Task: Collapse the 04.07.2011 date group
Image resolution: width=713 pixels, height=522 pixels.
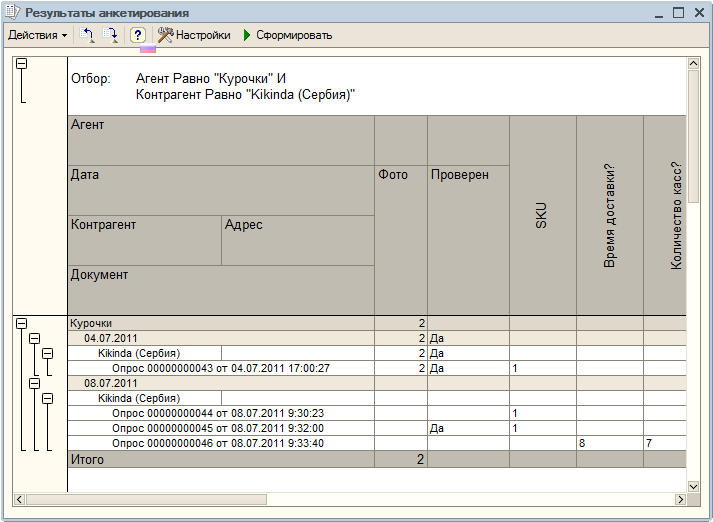Action: 35,338
